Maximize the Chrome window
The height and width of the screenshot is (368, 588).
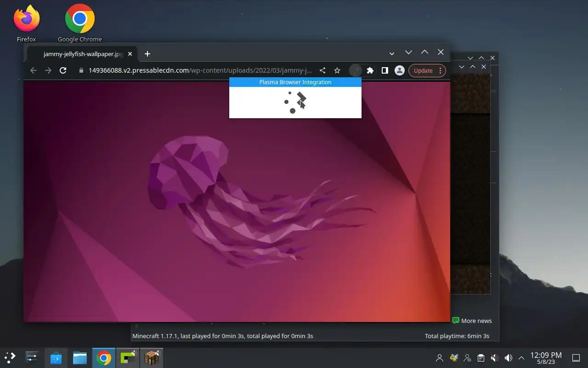(x=424, y=52)
